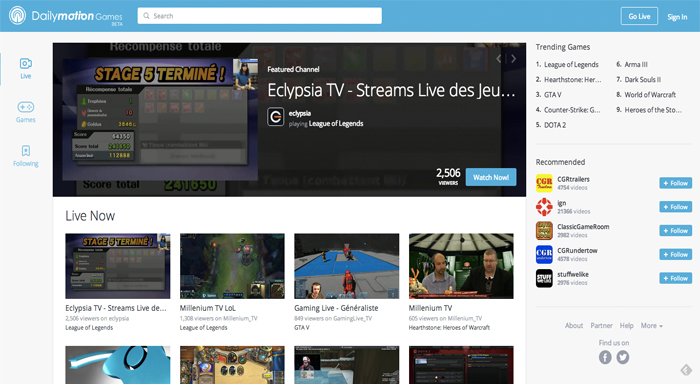This screenshot has width=700, height=385.
Task: Open the Twitter icon under Find us on
Action: click(623, 357)
